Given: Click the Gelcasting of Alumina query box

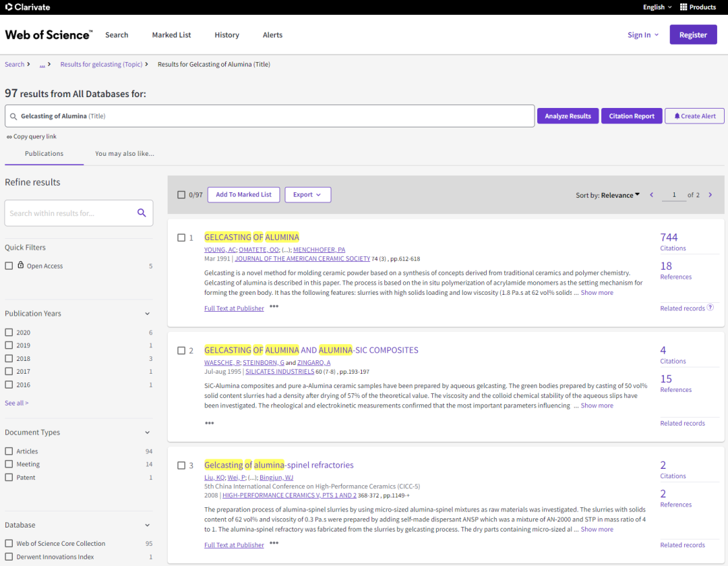Looking at the screenshot, I should pyautogui.click(x=269, y=116).
